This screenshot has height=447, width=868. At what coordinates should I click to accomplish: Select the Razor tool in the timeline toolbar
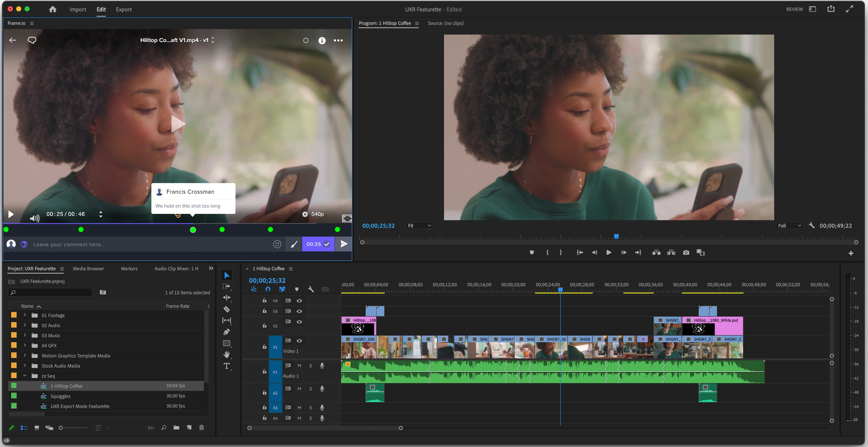[x=227, y=309]
